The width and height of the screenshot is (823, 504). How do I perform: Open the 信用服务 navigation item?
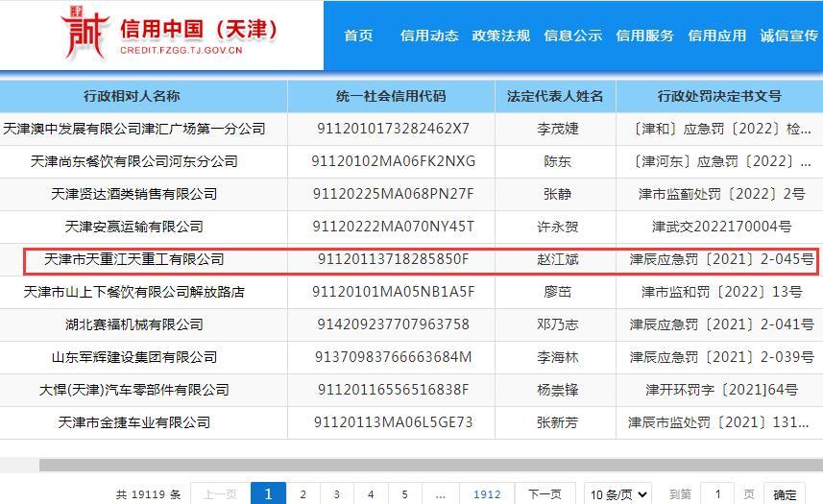644,36
